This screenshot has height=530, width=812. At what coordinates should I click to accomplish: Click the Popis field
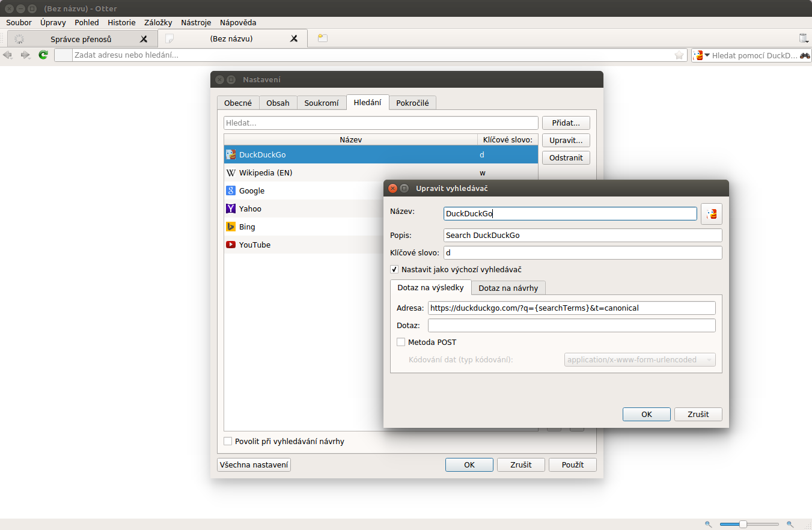click(x=583, y=235)
